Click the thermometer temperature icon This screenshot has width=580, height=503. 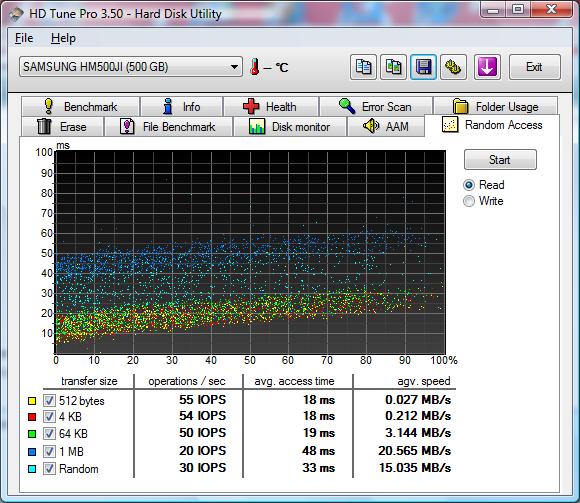254,67
